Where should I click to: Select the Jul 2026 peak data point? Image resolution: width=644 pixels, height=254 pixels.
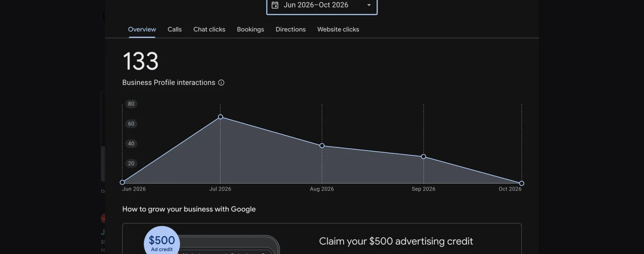(x=221, y=117)
